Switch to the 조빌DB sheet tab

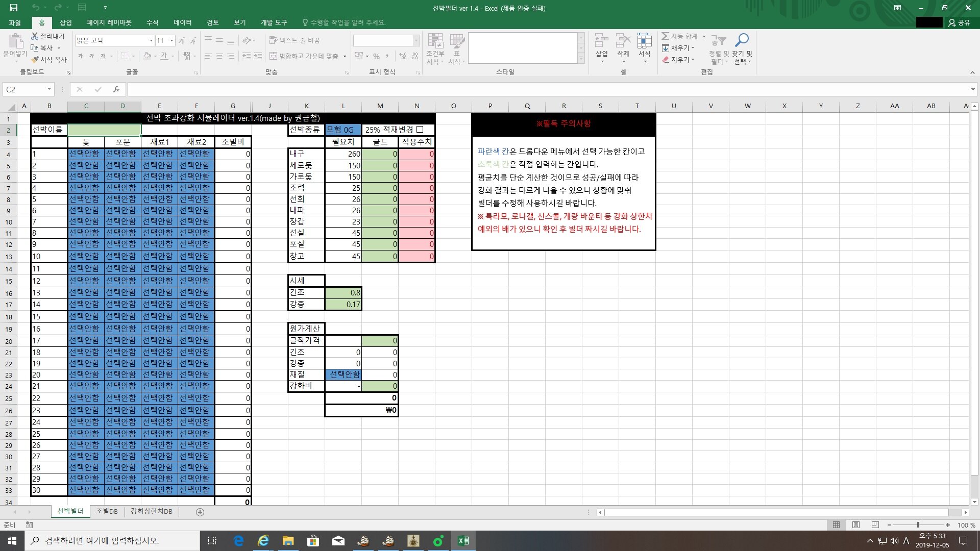point(107,511)
